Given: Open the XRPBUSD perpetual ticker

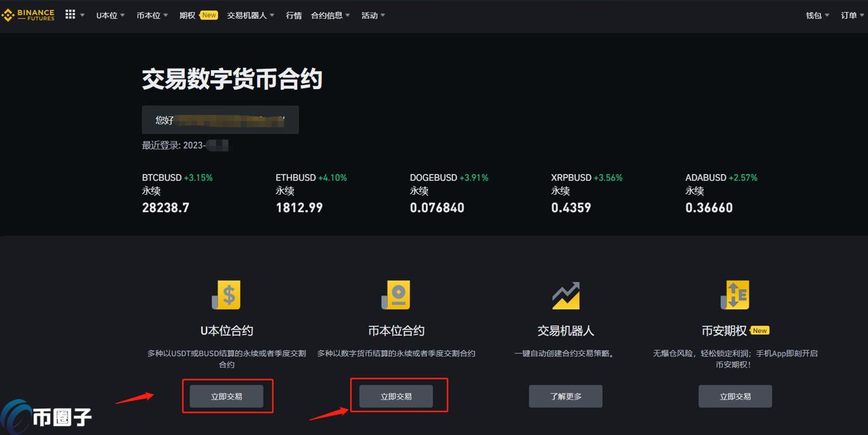Looking at the screenshot, I should [587, 193].
